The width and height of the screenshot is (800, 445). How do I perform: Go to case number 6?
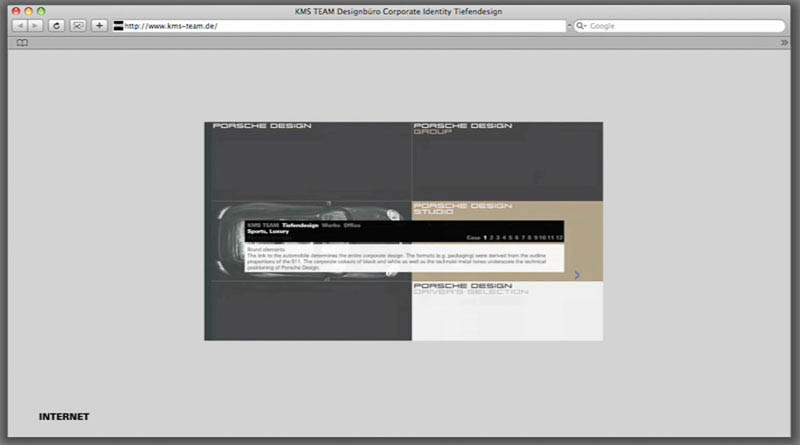[x=517, y=237]
